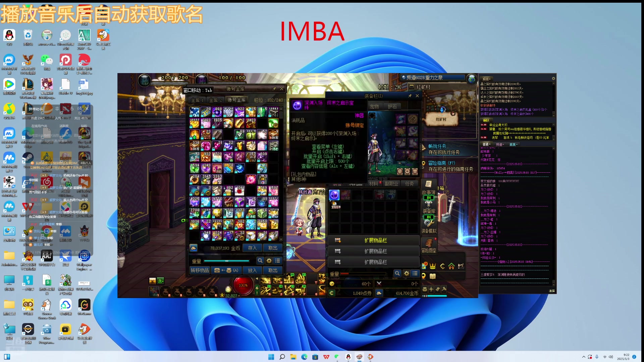Click the vault item list scrollbar
Screen dimensions: 644x362
pos(281,174)
